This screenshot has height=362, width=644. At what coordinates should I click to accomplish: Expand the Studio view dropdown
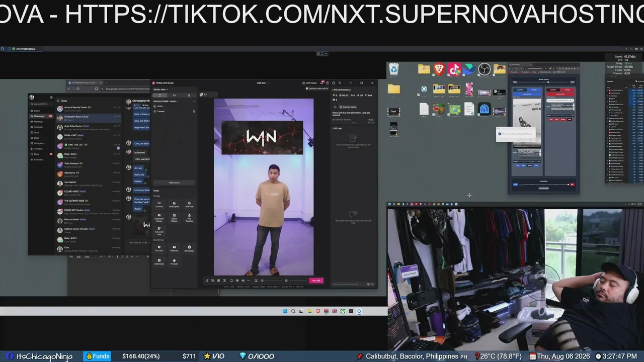click(161, 89)
